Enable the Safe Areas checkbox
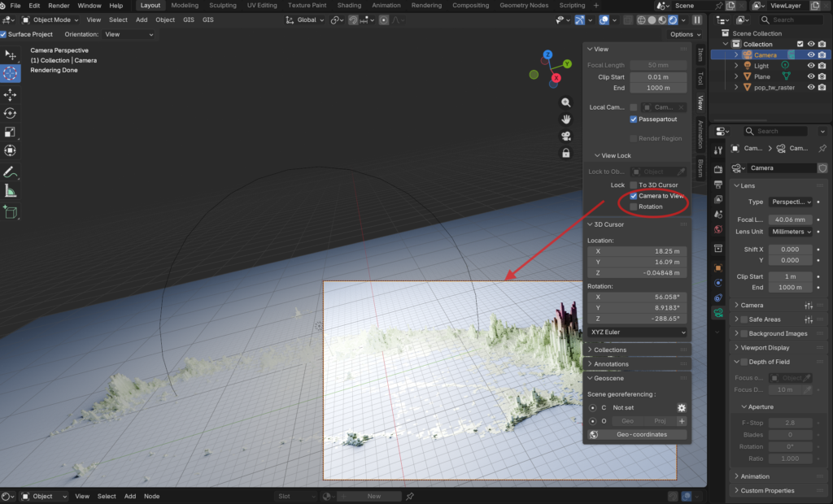This screenshot has height=504, width=833. pos(744,319)
